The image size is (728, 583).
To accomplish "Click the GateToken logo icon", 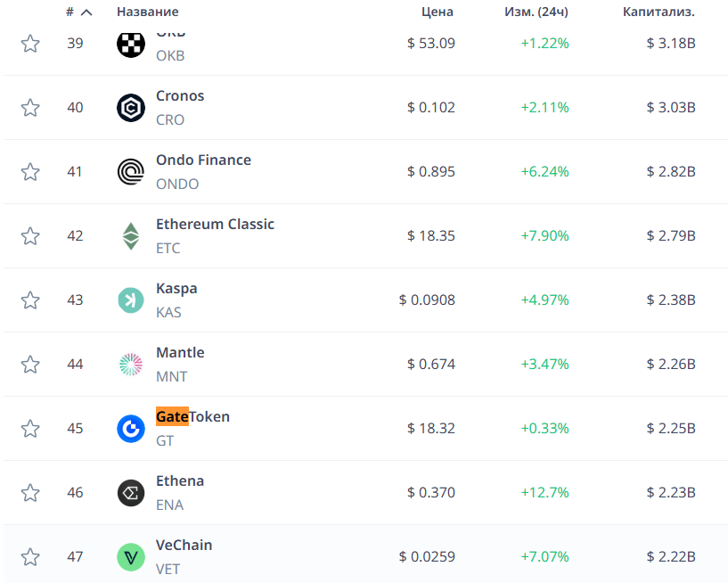I will point(131,429).
